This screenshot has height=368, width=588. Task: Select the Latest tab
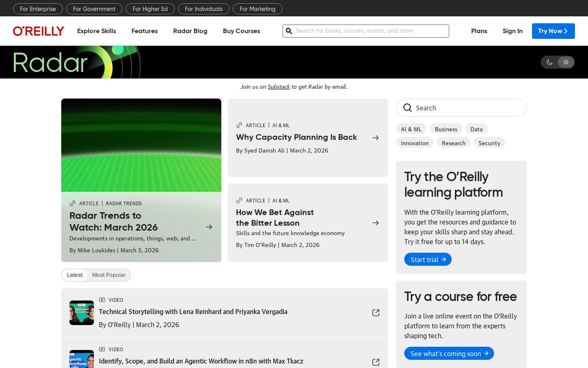[75, 275]
